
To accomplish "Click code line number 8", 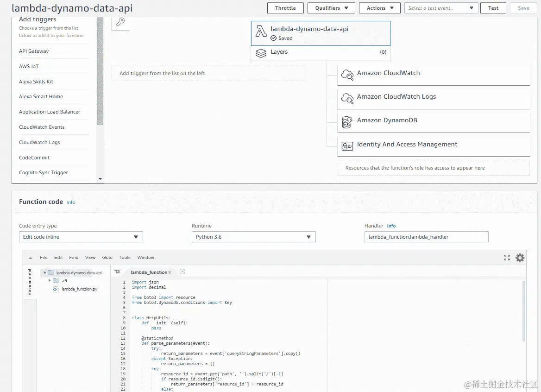I will (x=124, y=318).
